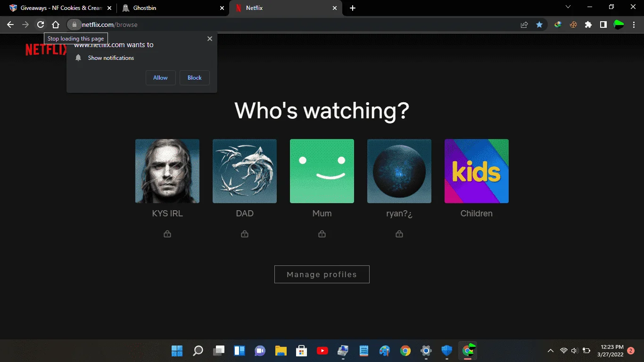Click the Children profile name

(x=477, y=214)
